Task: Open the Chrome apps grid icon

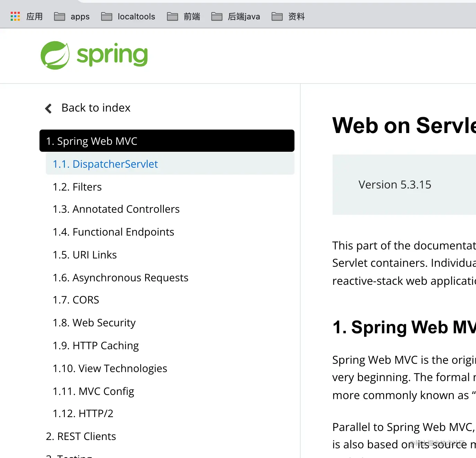Action: click(x=15, y=16)
